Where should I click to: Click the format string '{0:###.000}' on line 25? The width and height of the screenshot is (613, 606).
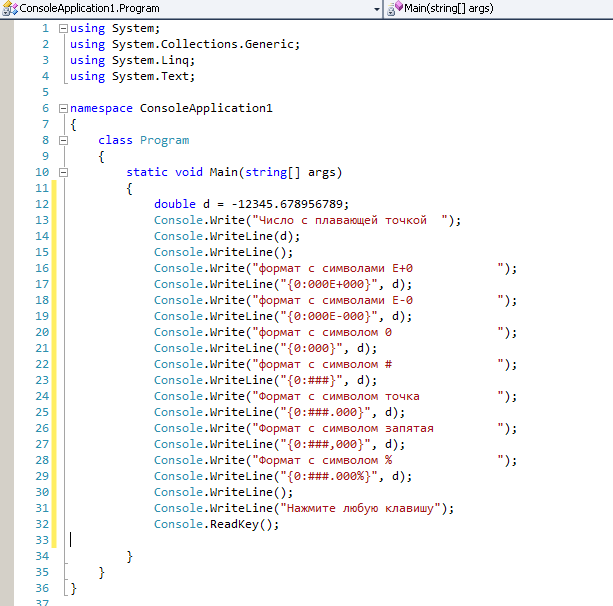point(325,413)
